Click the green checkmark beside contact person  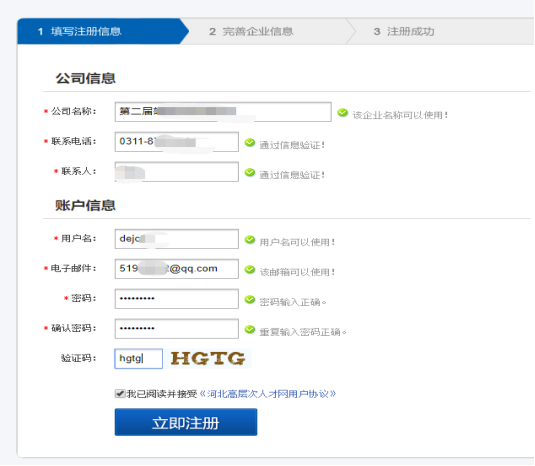[250, 173]
